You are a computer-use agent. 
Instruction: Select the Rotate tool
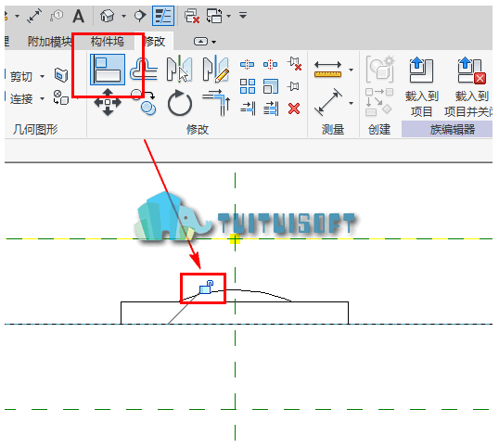(x=180, y=103)
